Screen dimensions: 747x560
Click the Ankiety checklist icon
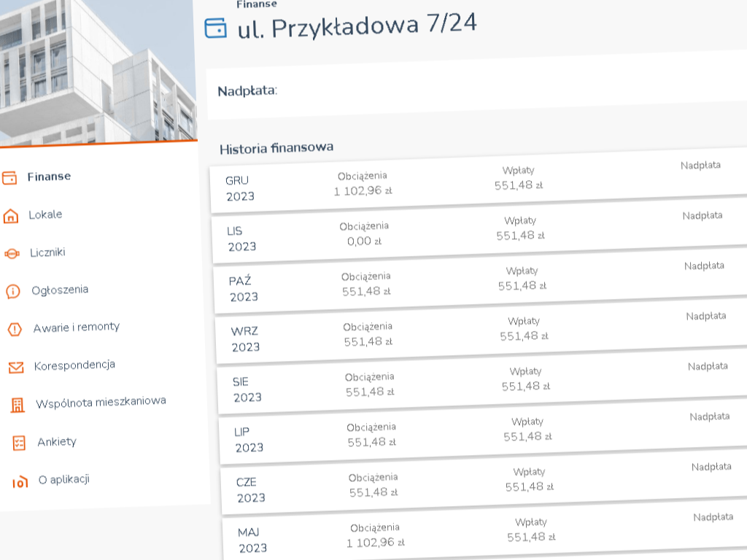coord(20,443)
